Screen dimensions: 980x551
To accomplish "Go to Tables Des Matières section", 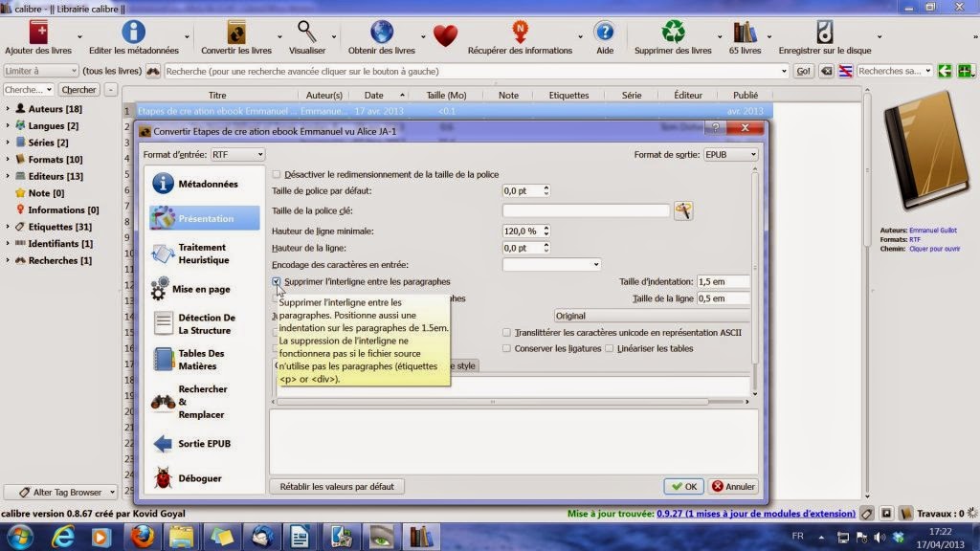I will (205, 360).
